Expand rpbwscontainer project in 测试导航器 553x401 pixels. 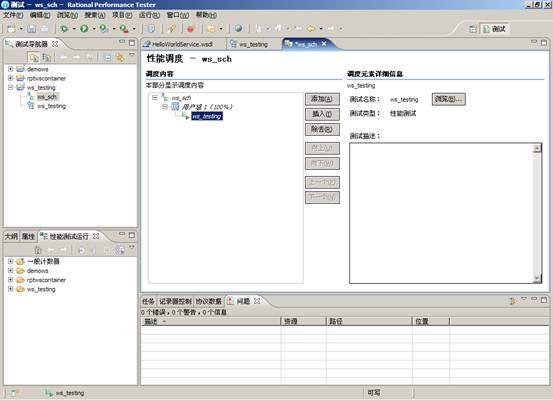pyautogui.click(x=11, y=78)
